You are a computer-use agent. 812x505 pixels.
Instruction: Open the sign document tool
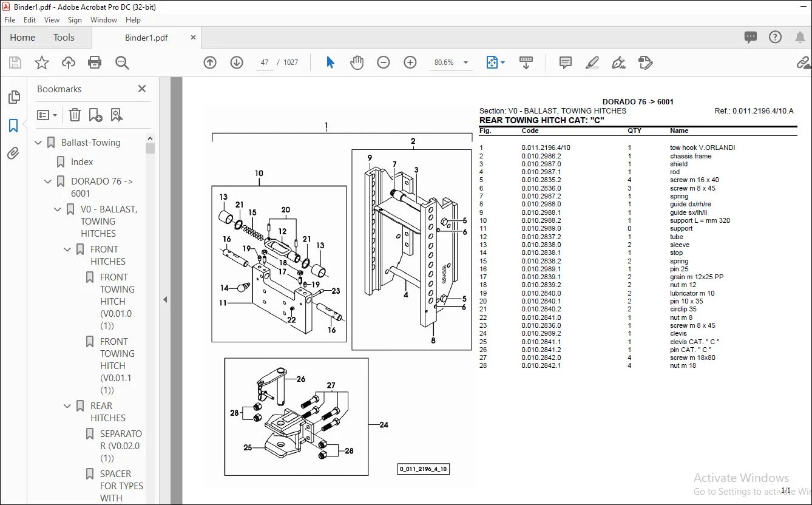(619, 63)
